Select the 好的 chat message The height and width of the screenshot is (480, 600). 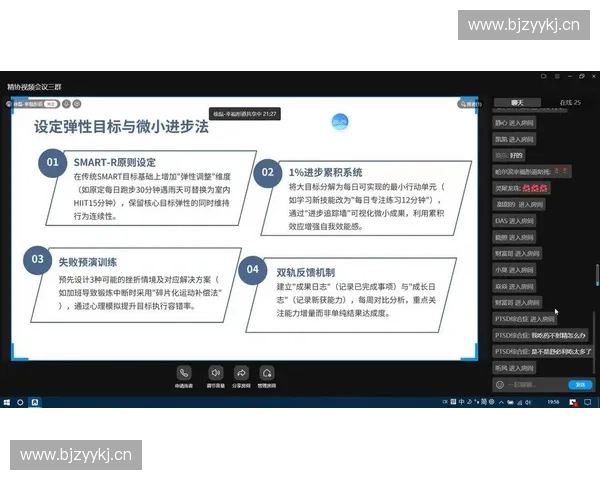click(x=509, y=155)
